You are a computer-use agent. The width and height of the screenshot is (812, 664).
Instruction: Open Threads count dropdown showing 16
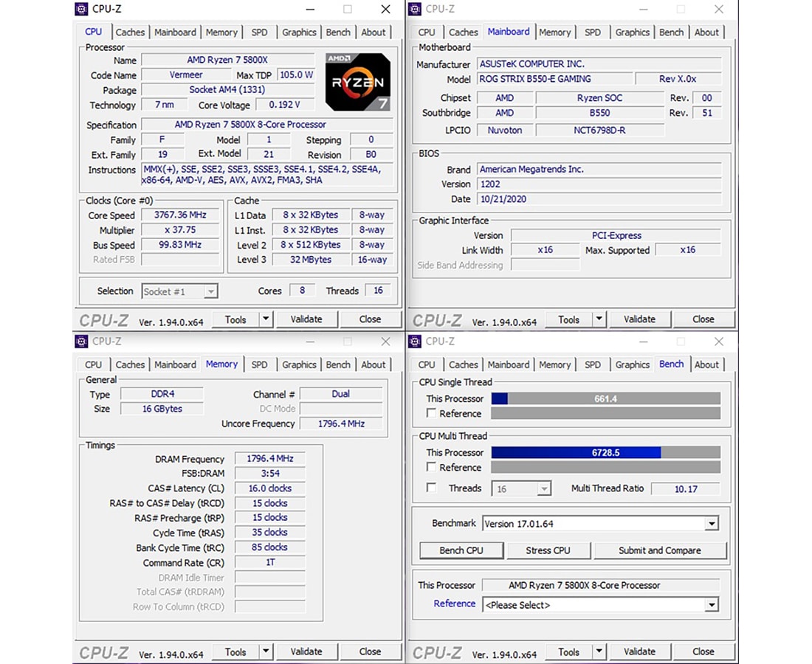(x=544, y=488)
